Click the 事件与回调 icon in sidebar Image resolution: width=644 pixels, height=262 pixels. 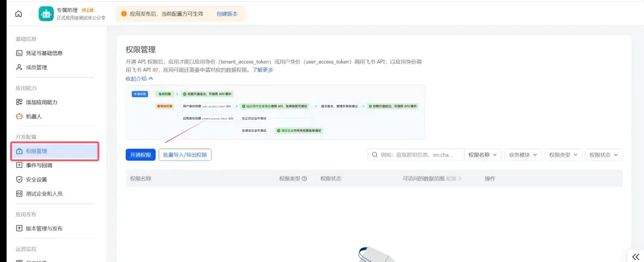[x=19, y=165]
